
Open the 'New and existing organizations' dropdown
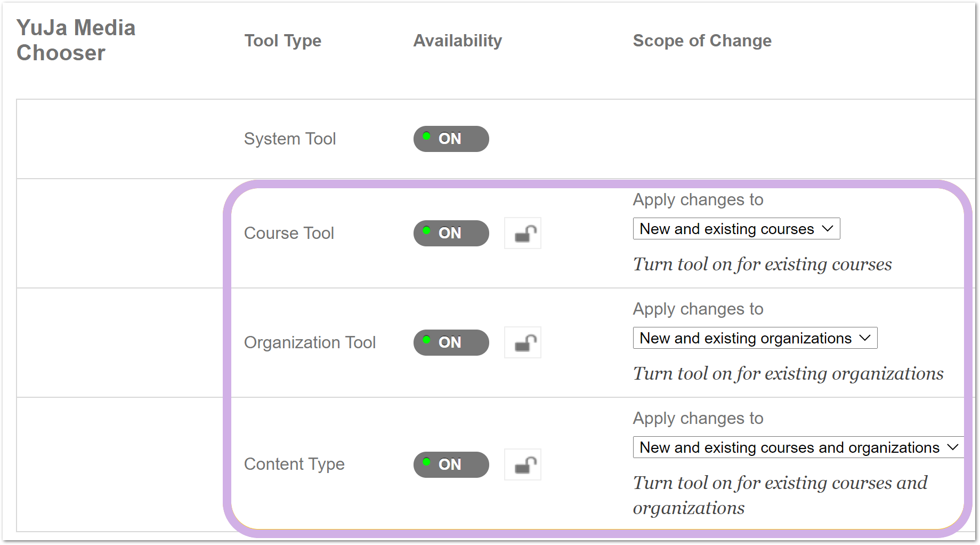click(755, 338)
